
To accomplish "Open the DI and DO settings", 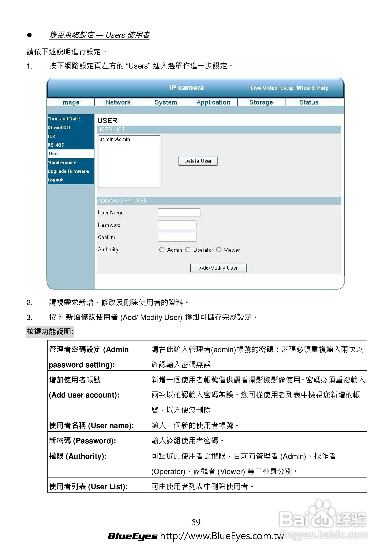I will tap(58, 128).
